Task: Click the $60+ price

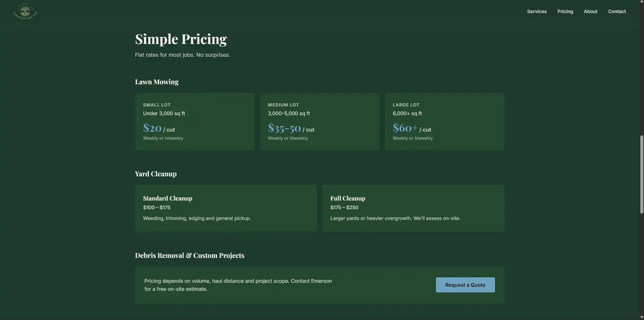Action: click(x=405, y=128)
